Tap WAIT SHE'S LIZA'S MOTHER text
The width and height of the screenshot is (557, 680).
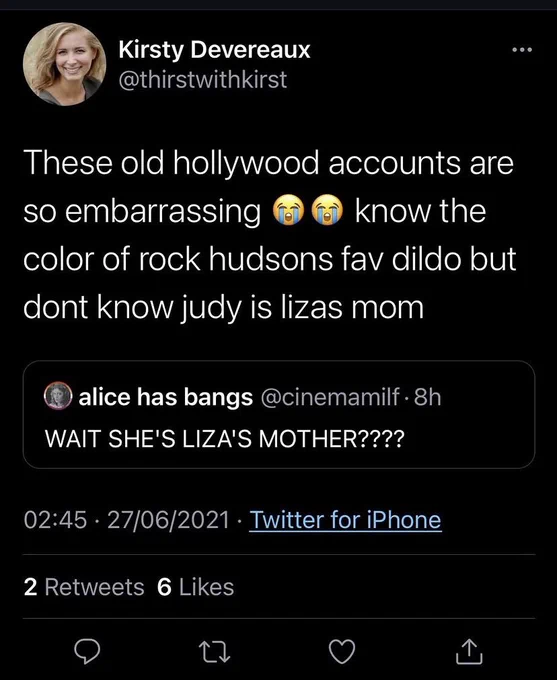[225, 438]
